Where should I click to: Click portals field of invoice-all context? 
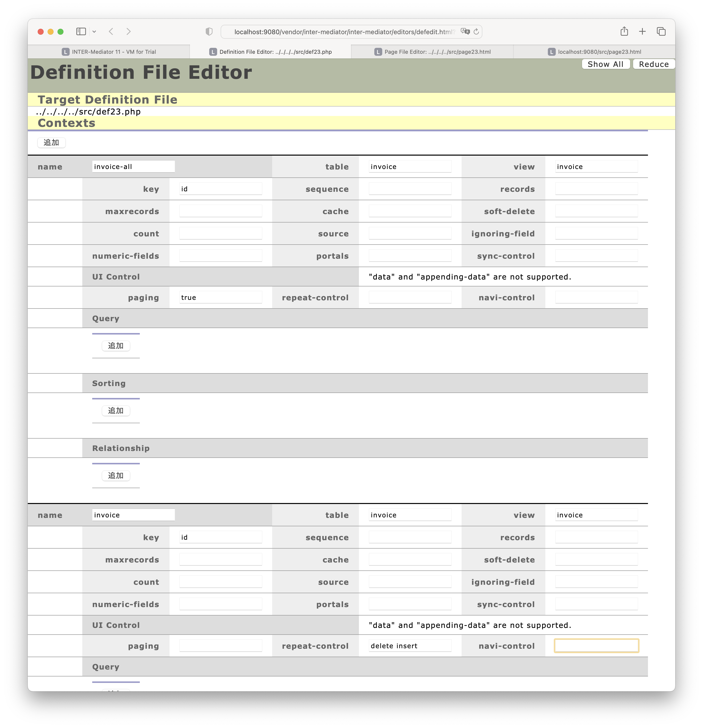[410, 255]
